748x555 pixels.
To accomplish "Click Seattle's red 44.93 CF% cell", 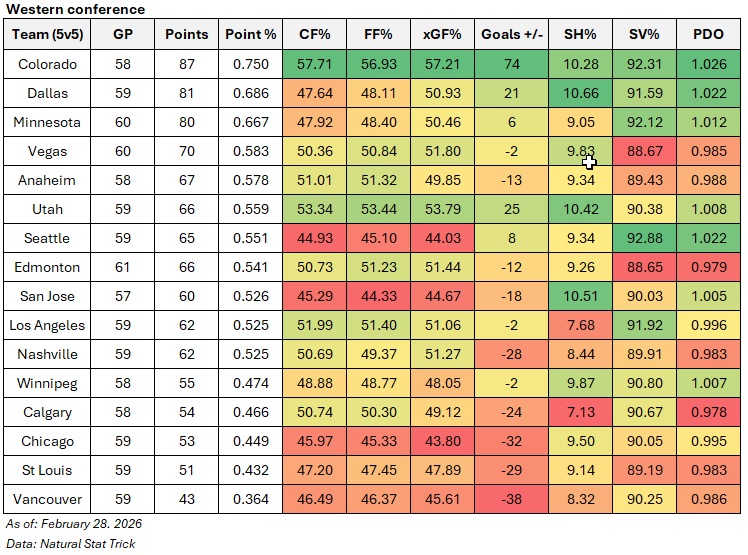I will point(315,238).
